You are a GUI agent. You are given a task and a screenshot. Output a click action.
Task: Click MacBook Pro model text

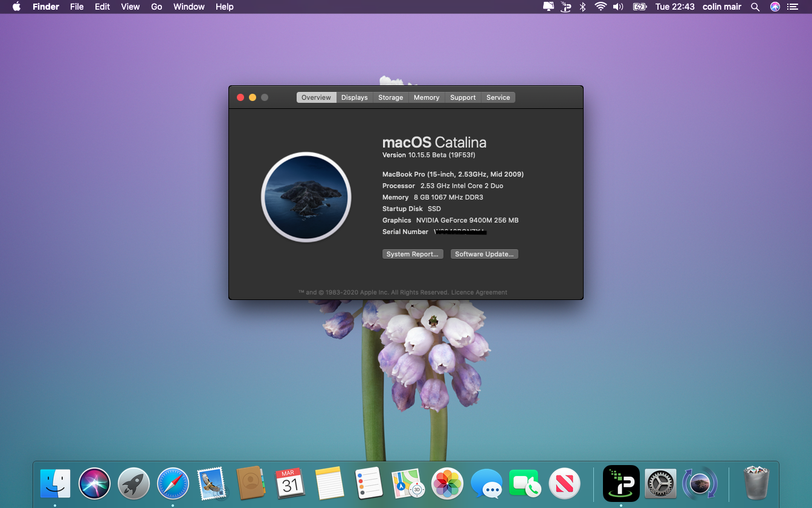(x=453, y=174)
